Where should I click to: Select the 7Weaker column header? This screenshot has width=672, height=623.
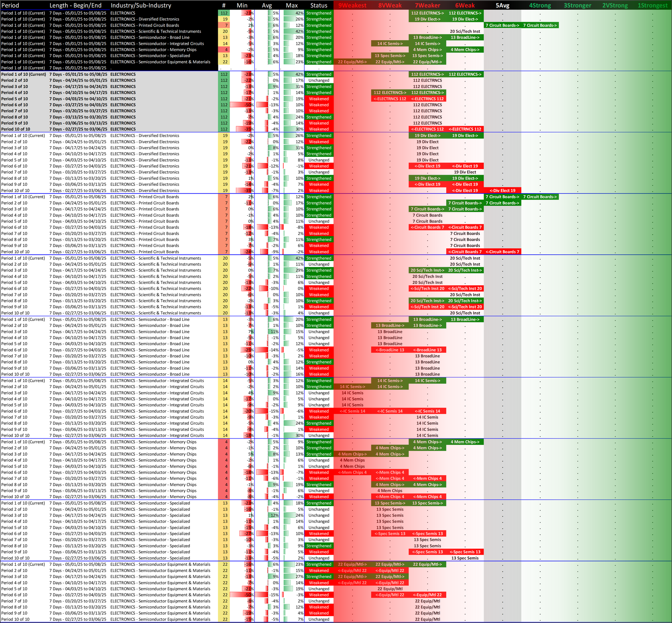(427, 5)
